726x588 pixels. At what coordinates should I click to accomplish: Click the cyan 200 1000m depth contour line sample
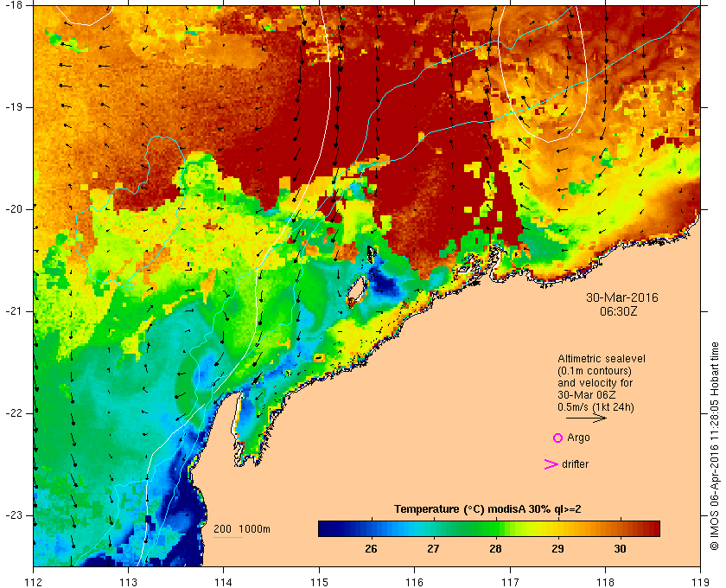point(228,538)
